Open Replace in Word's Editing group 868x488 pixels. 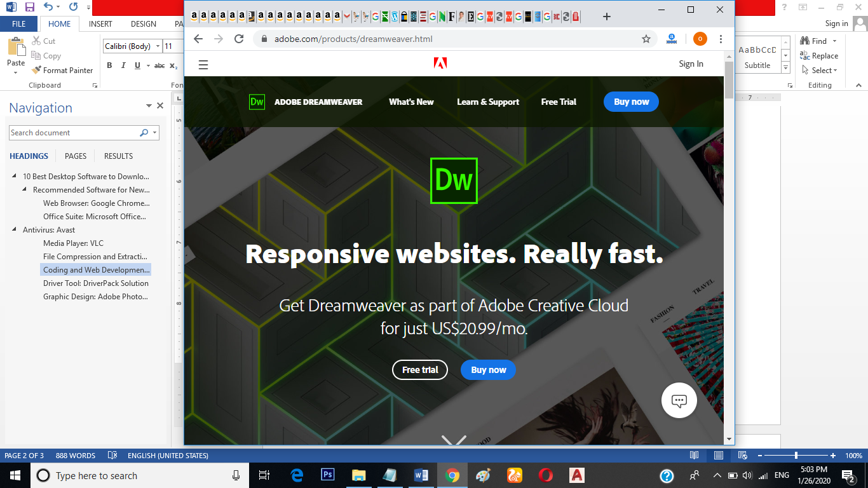point(819,56)
